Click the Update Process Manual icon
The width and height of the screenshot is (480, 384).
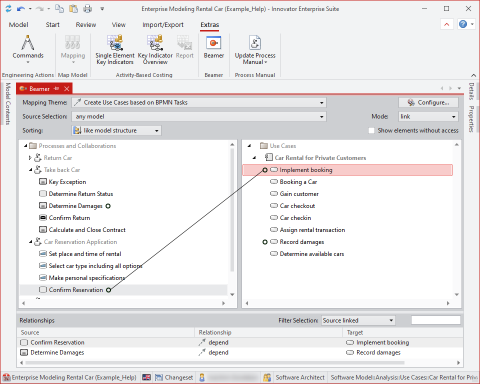pos(255,43)
